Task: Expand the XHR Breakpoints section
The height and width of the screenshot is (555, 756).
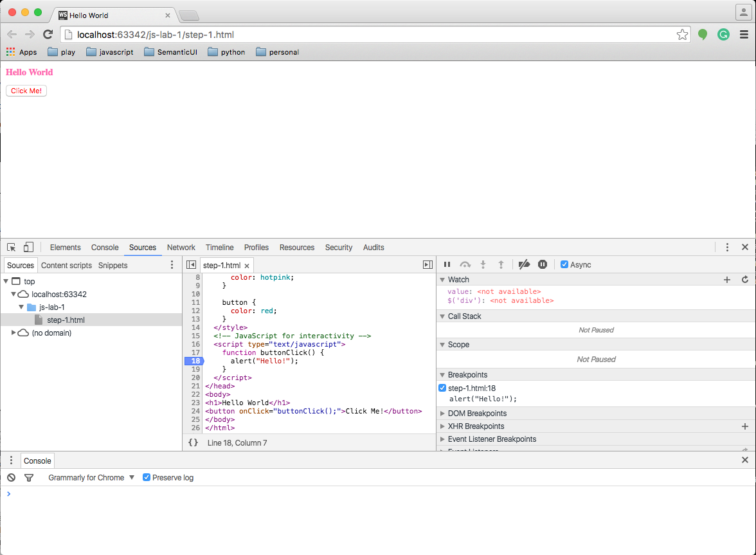Action: [x=442, y=426]
